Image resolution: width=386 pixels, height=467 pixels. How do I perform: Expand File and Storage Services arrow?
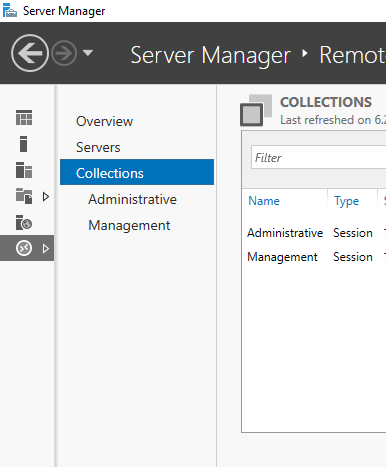point(46,197)
